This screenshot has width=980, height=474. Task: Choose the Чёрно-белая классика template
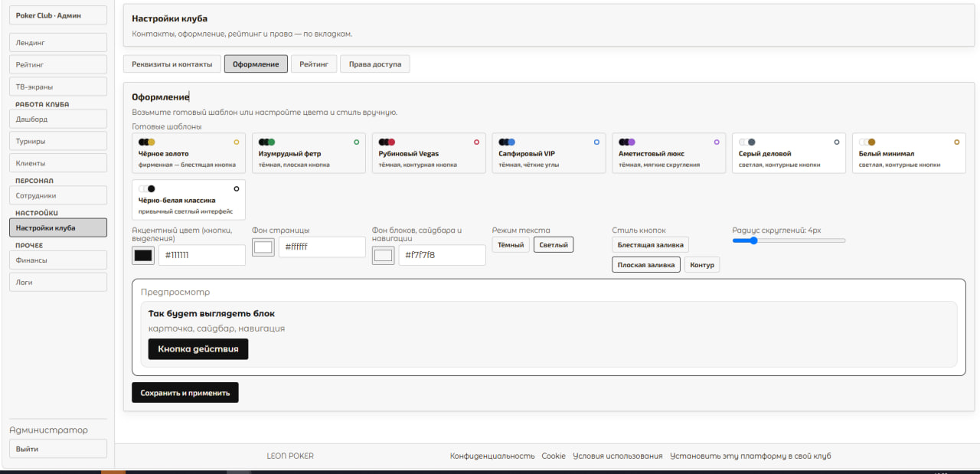point(189,200)
